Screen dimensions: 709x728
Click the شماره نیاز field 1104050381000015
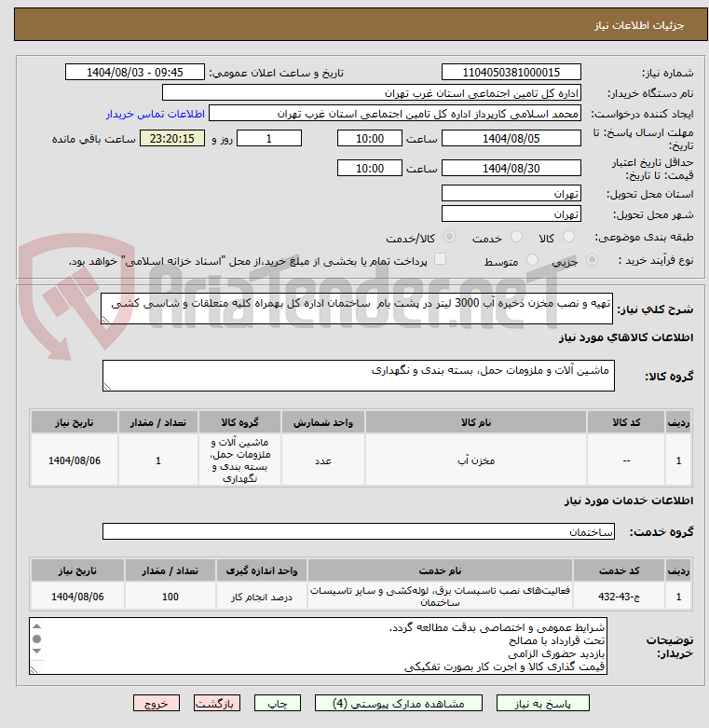tap(511, 73)
